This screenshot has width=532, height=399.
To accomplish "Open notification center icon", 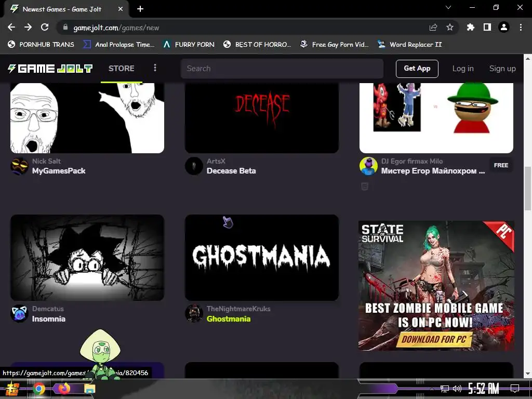I will point(515,389).
